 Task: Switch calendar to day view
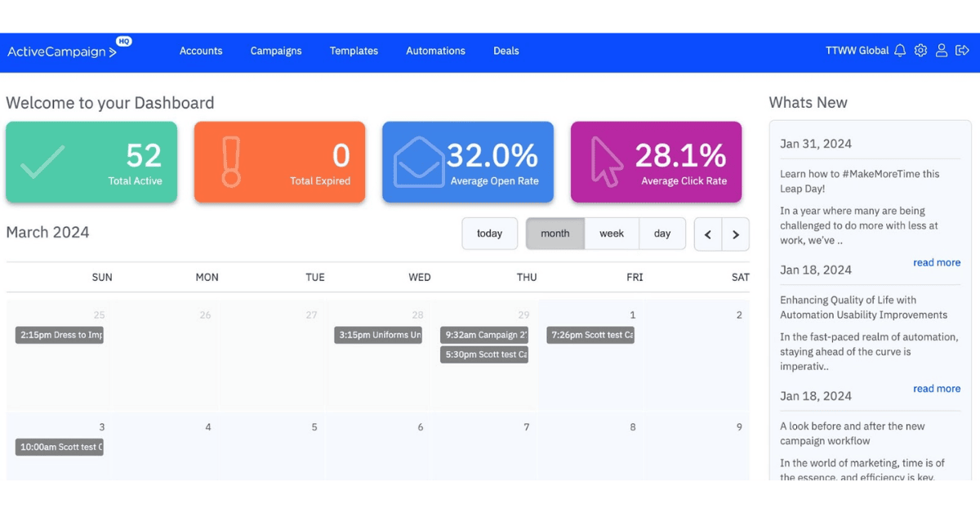coord(662,234)
